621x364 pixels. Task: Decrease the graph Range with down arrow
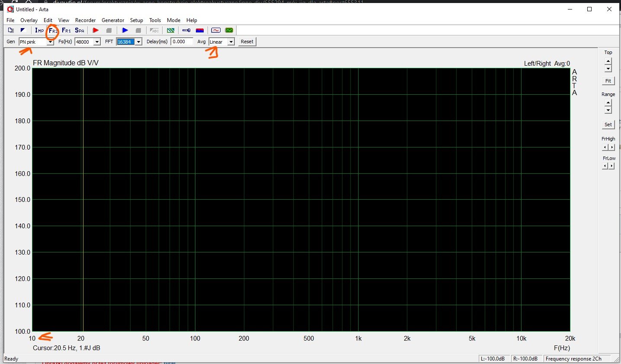[x=608, y=110]
